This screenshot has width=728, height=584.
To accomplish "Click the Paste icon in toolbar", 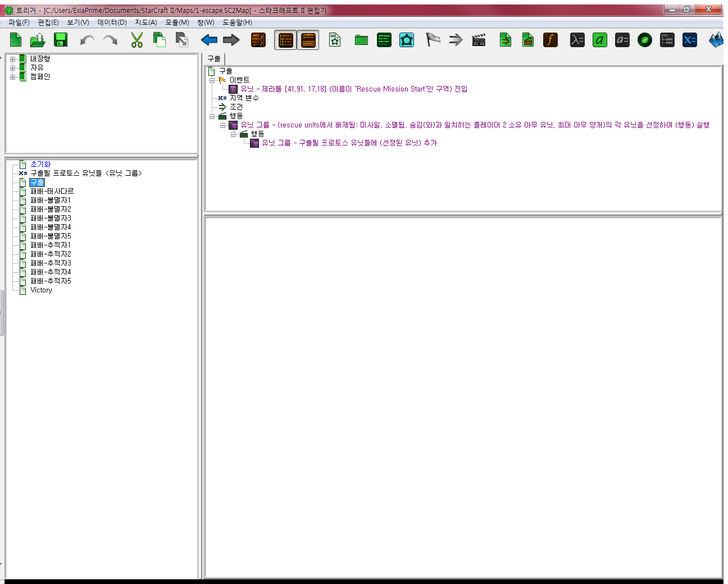I will click(x=182, y=40).
